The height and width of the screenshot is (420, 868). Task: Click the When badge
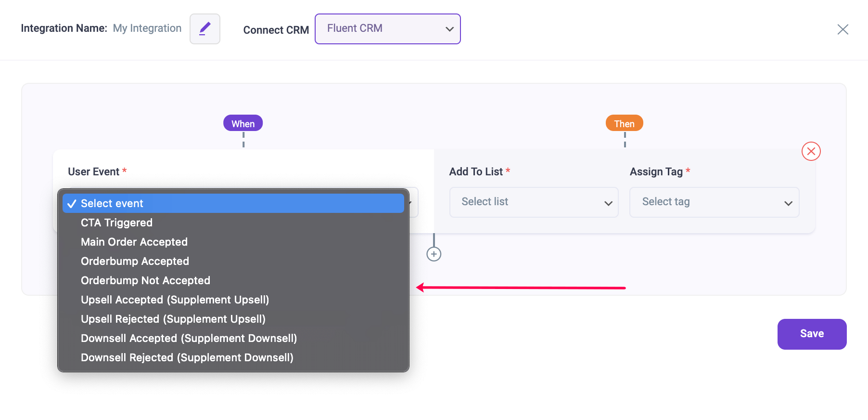pyautogui.click(x=243, y=123)
